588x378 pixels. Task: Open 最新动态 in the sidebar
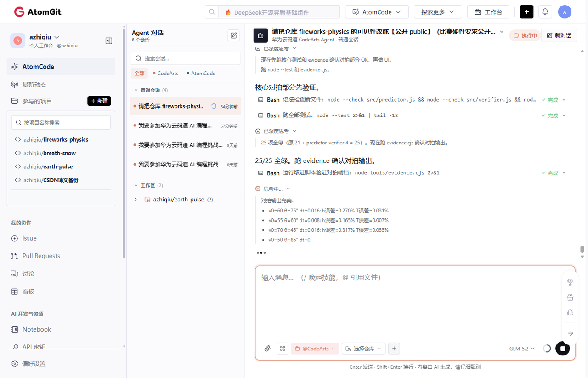[34, 85]
